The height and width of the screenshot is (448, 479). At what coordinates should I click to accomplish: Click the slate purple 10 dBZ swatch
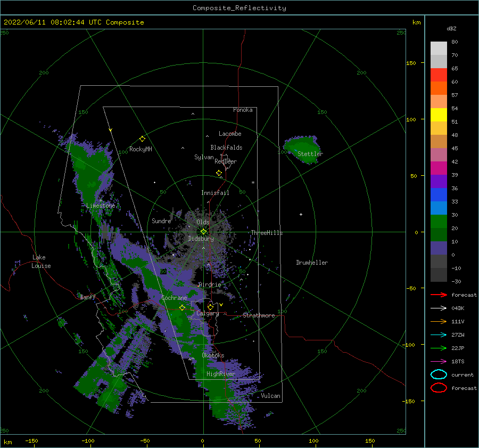coord(439,248)
